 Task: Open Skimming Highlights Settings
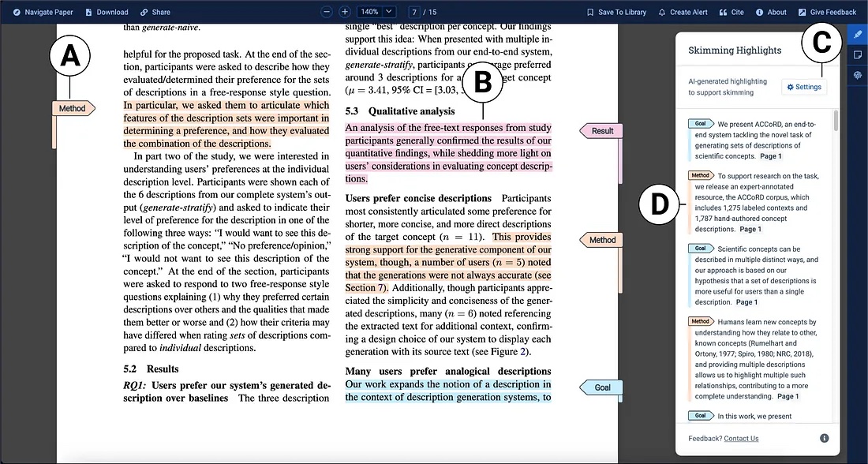tap(804, 87)
